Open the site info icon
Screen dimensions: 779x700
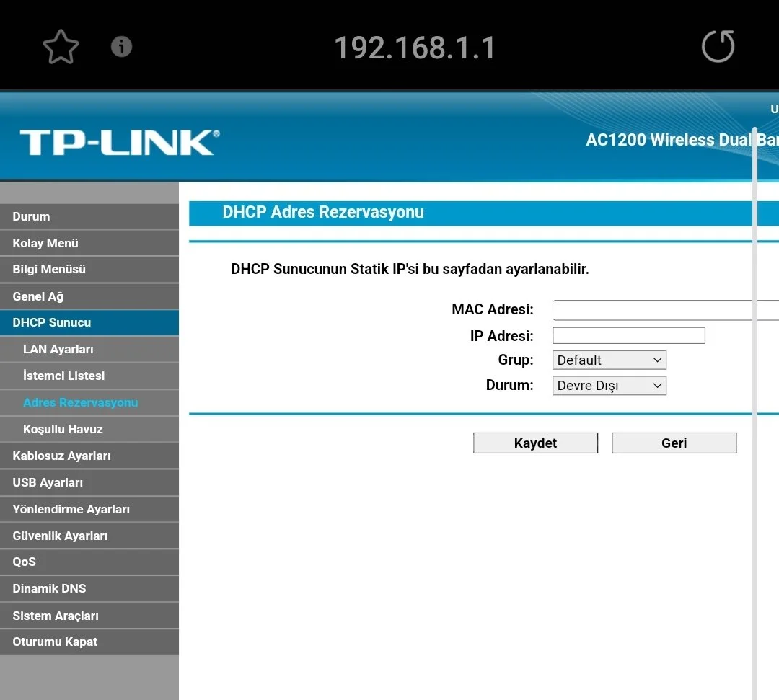coord(121,47)
